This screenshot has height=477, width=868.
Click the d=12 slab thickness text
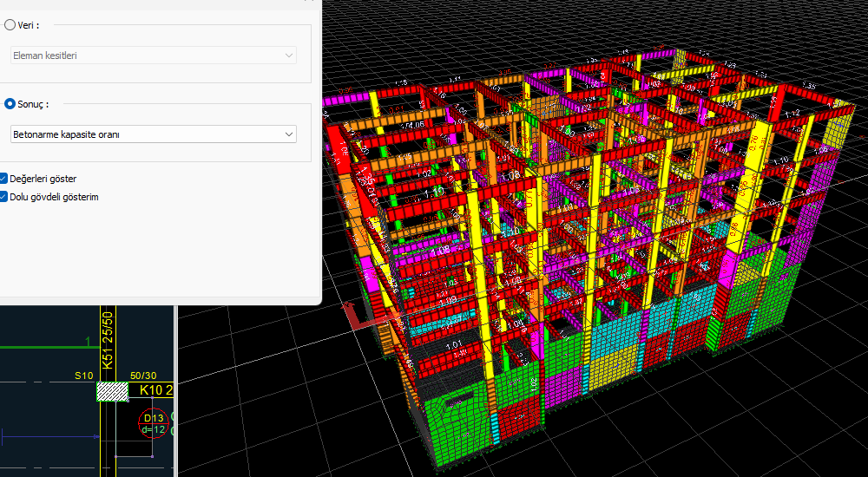[154, 430]
